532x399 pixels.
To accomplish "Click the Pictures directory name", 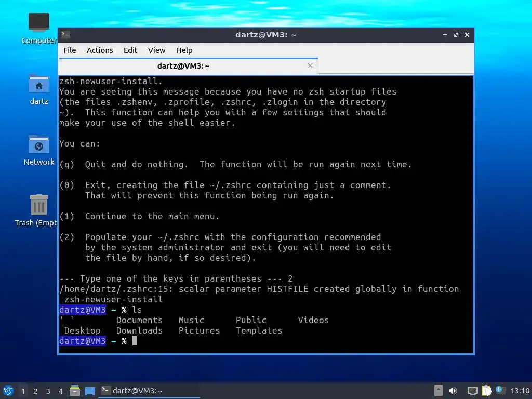I will (199, 330).
